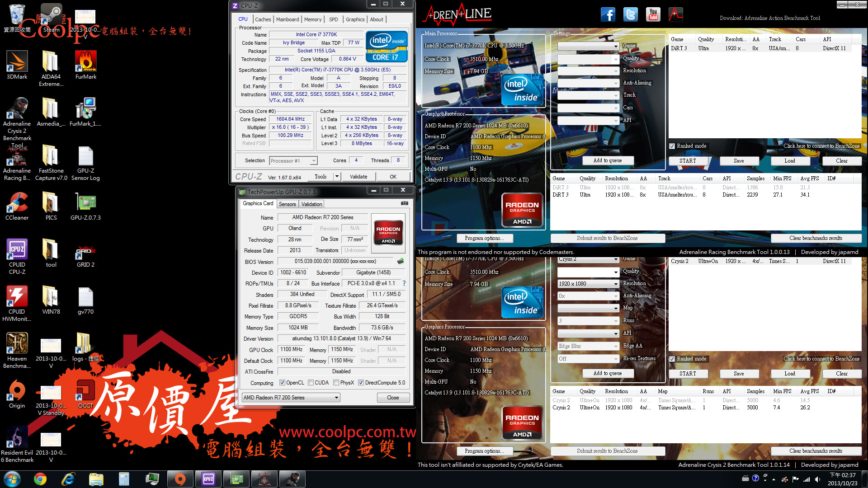This screenshot has height=488, width=868.
Task: Click the GPU-Z screenshot camera icon
Action: click(404, 203)
